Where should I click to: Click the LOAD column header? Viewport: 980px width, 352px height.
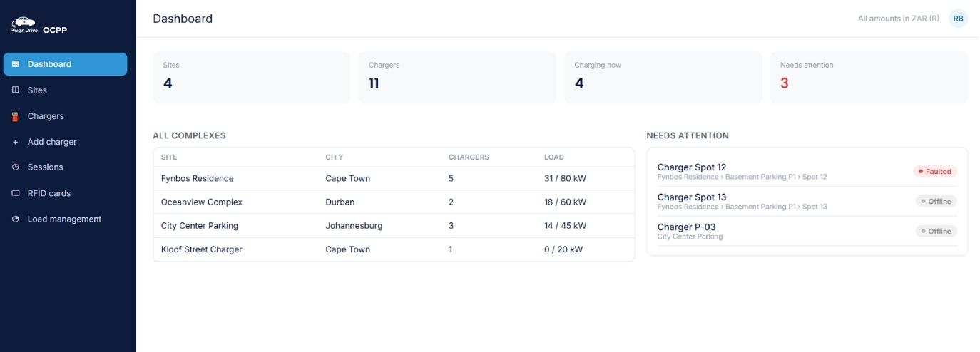pyautogui.click(x=554, y=157)
